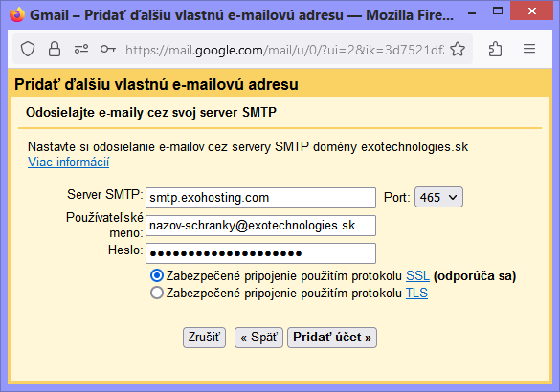This screenshot has width=560, height=392.
Task: Click the Používateľské meno field
Action: 260,226
